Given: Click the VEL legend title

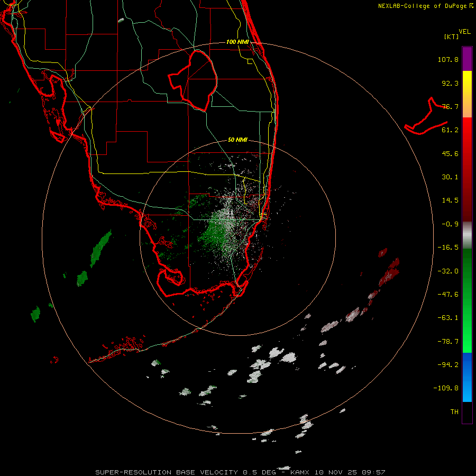Looking at the screenshot, I should (x=464, y=32).
